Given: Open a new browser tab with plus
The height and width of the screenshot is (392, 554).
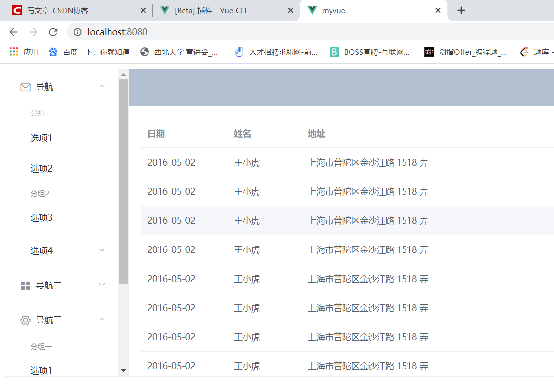Looking at the screenshot, I should pyautogui.click(x=461, y=10).
